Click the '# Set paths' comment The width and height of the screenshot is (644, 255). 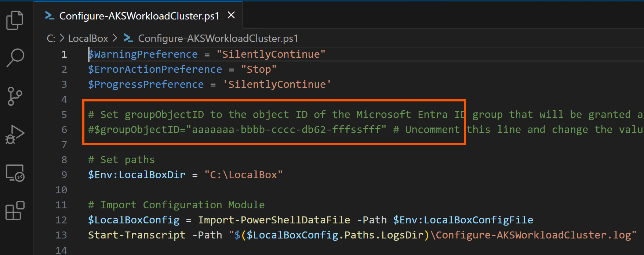121,160
